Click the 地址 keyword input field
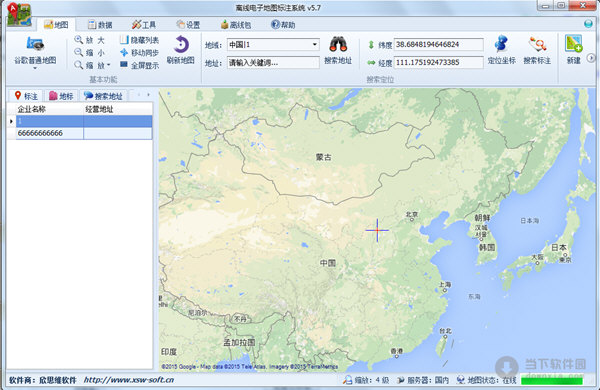The image size is (600, 390). tap(273, 63)
